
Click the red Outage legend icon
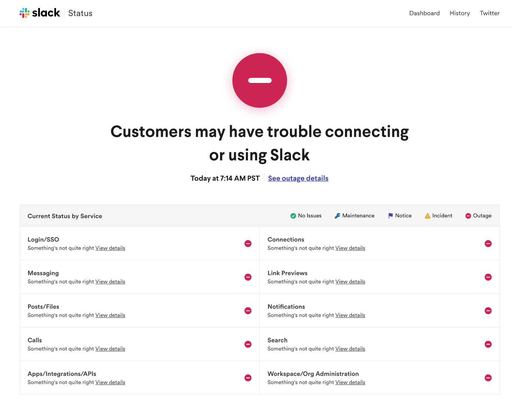[x=468, y=216]
